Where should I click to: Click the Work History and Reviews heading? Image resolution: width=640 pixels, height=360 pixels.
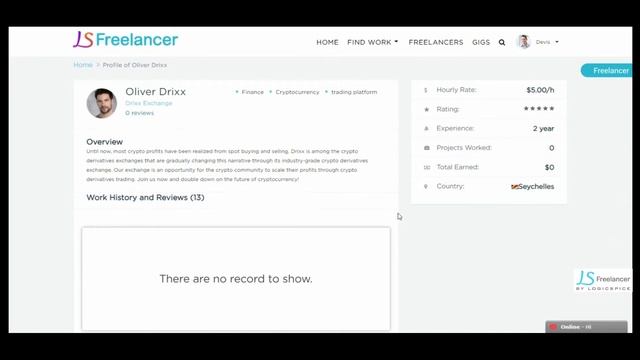click(x=145, y=198)
